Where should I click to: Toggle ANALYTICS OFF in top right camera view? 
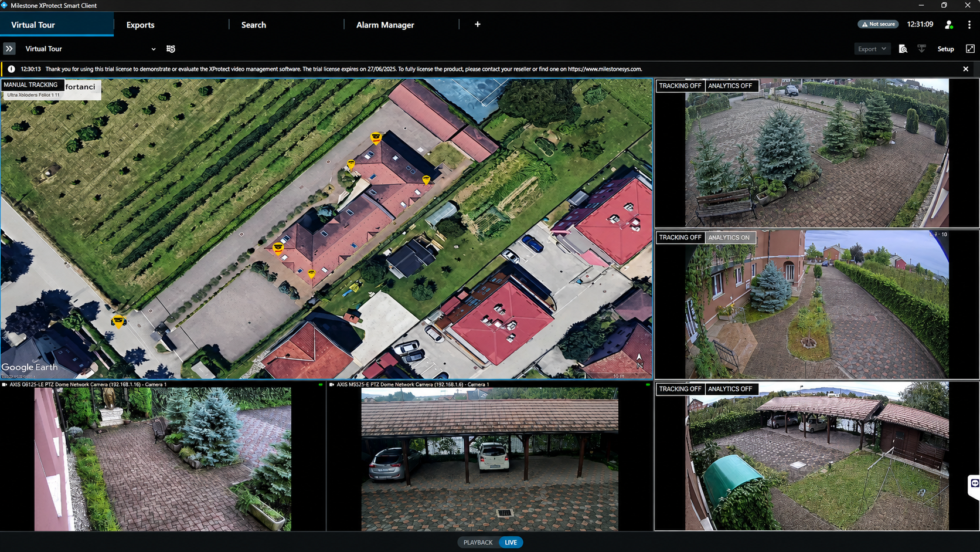(730, 86)
